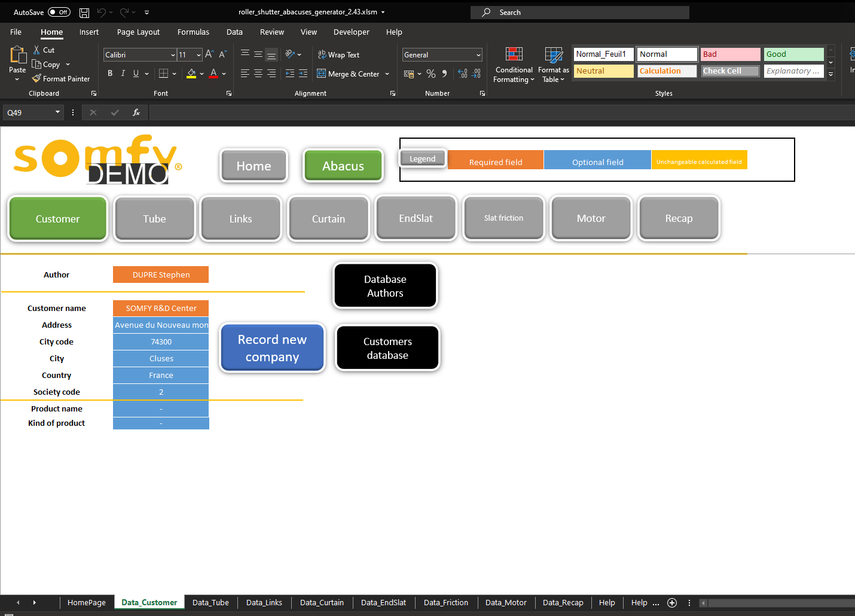Switch to the Insert ribbon tab
The height and width of the screenshot is (616, 855).
89,32
